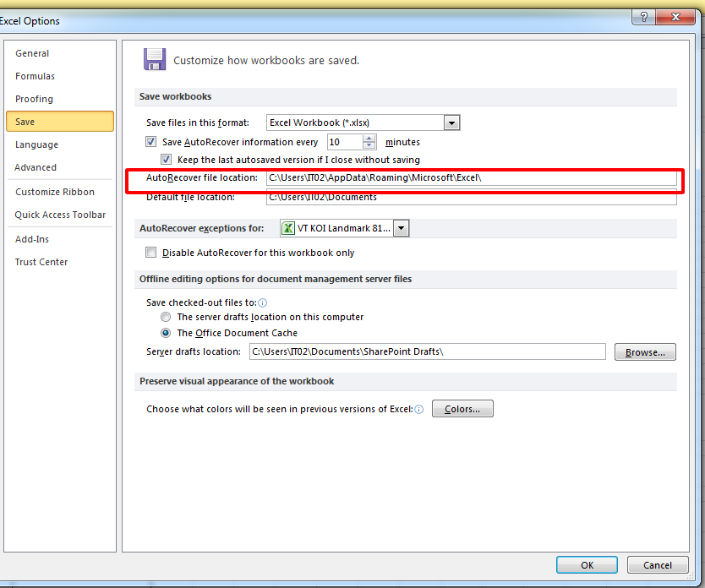Select server drafts location on this computer
Screen dimensions: 705x588
click(166, 317)
